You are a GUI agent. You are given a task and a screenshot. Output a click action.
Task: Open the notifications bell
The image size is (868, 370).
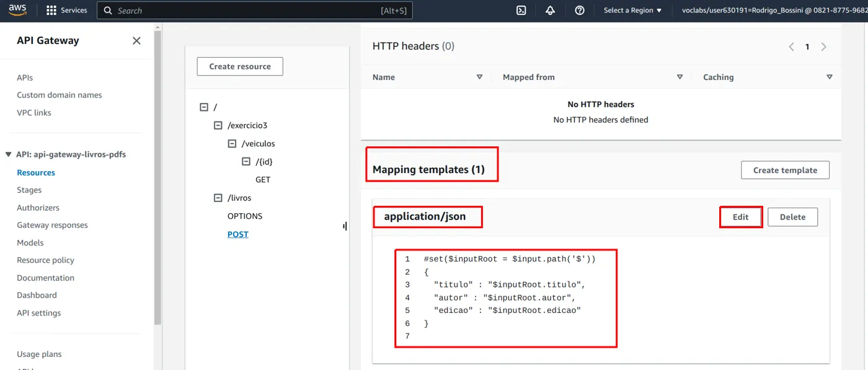(550, 11)
